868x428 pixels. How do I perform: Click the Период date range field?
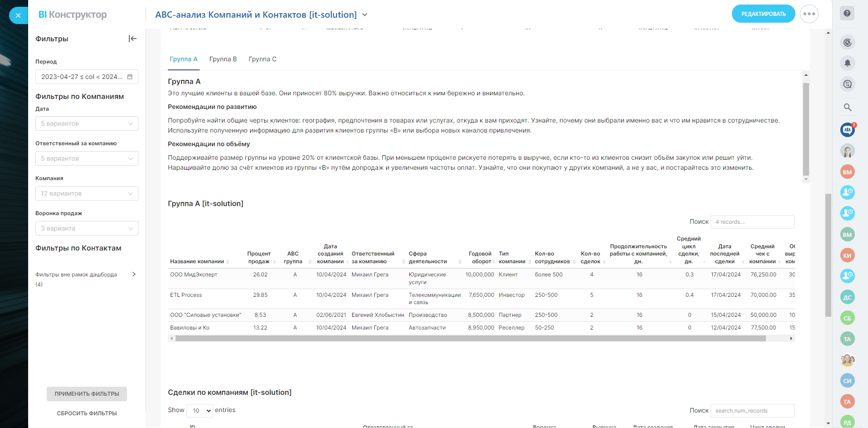[87, 77]
